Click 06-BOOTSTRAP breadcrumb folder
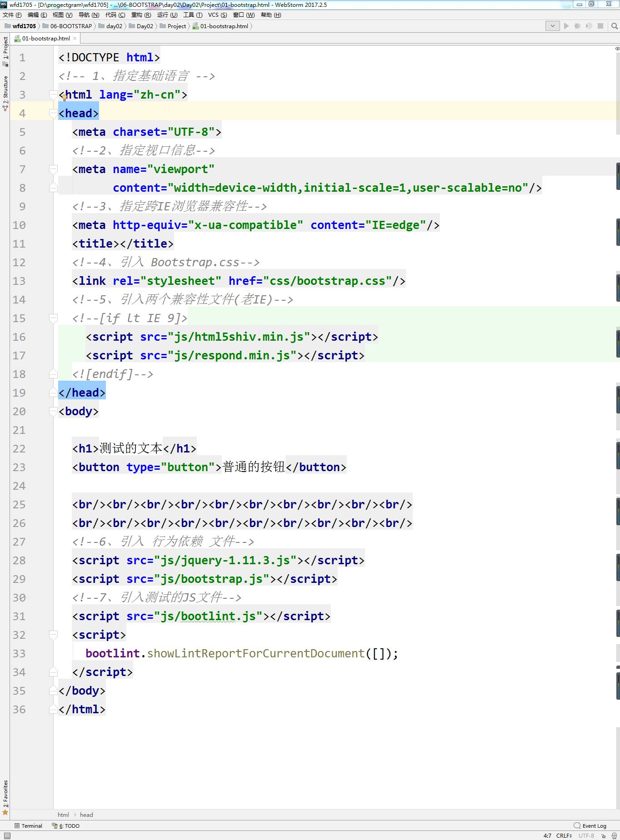620x840 pixels. click(x=67, y=26)
